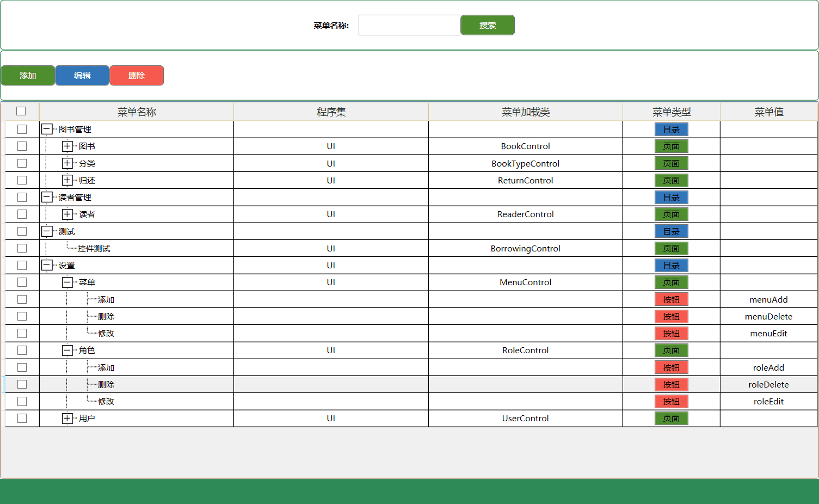Click the green 页面 tag for BookControl
This screenshot has width=819, height=504.
[x=671, y=146]
